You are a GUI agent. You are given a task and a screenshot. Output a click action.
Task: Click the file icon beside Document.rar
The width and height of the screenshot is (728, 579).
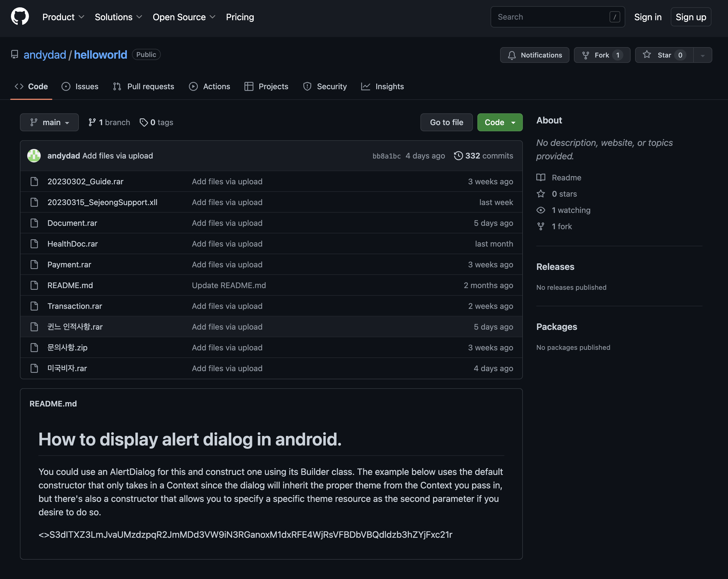34,223
